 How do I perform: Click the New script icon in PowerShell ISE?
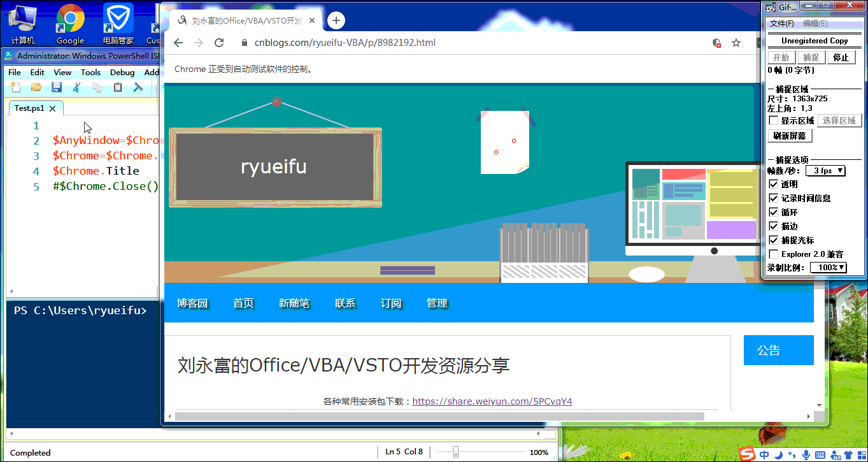(16, 87)
